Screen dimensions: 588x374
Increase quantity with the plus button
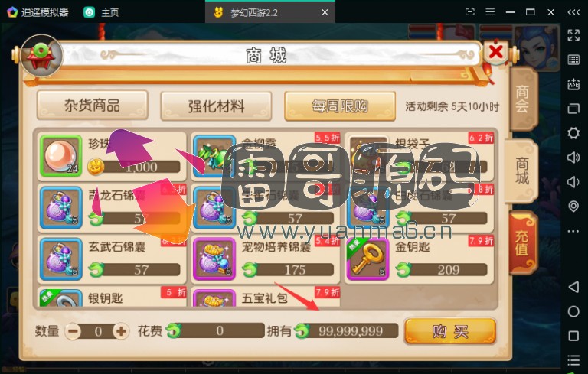pos(121,331)
